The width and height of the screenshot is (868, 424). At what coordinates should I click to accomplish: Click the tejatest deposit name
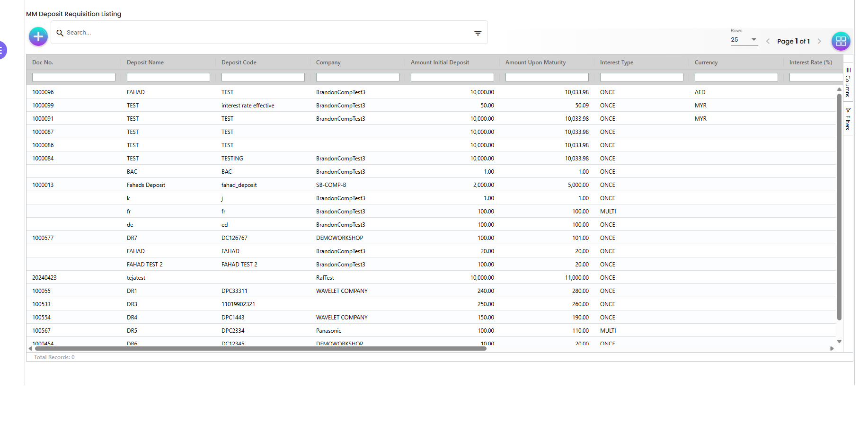click(136, 278)
